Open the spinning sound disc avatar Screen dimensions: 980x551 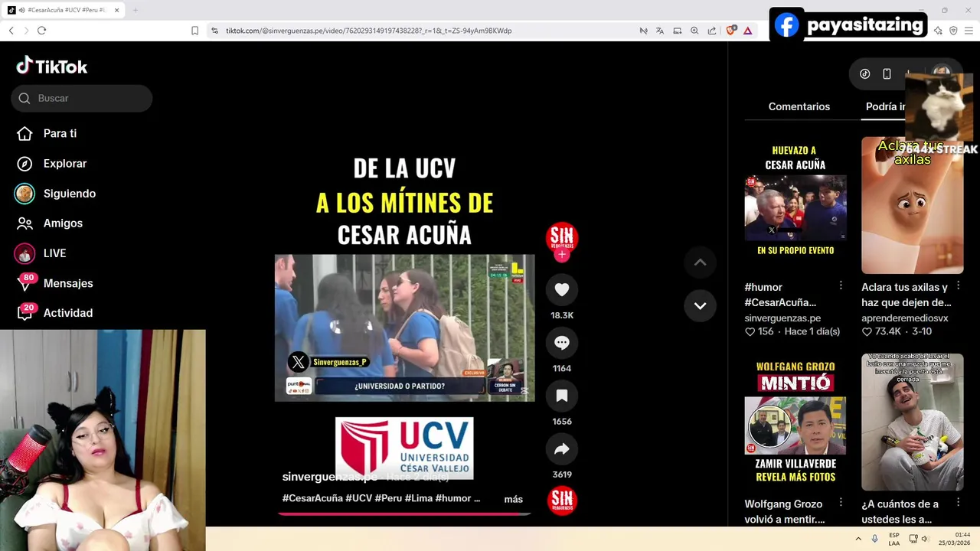click(x=562, y=500)
